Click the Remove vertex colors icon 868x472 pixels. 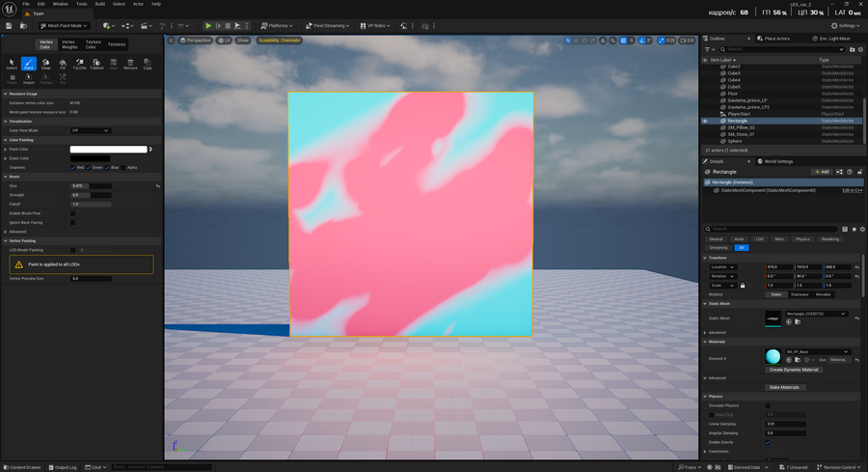click(x=130, y=64)
